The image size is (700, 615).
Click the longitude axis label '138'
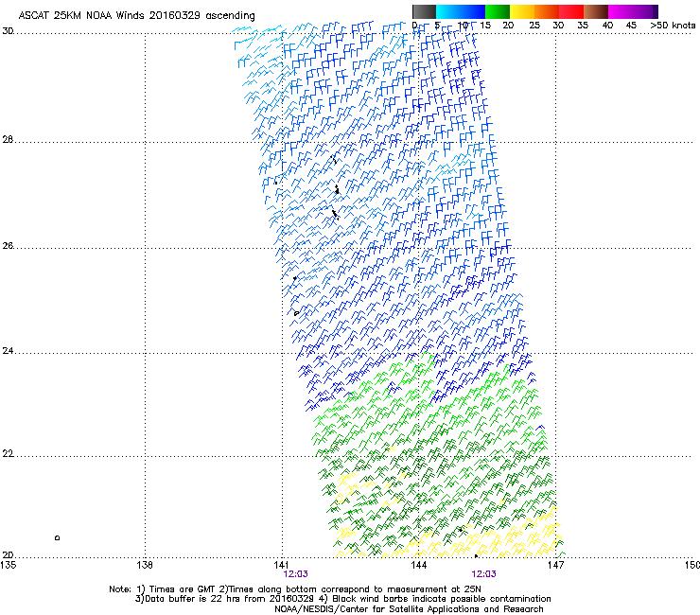point(144,565)
